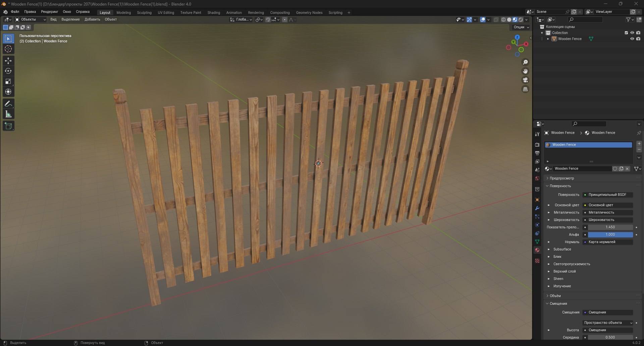
Task: Switch to the Shading workspace tab
Action: 214,13
